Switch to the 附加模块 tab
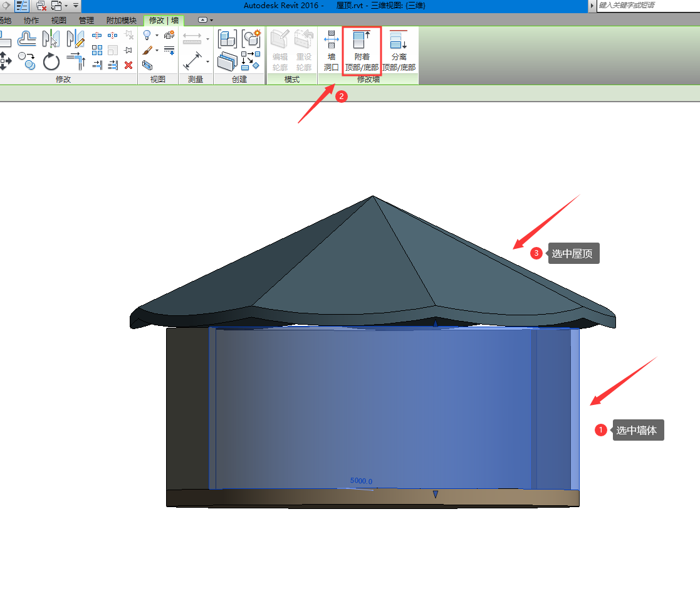Image resolution: width=700 pixels, height=593 pixels. click(122, 21)
